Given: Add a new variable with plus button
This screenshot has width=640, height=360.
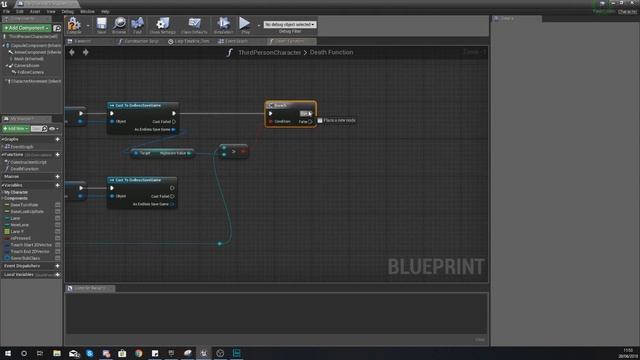Looking at the screenshot, I should [x=58, y=185].
